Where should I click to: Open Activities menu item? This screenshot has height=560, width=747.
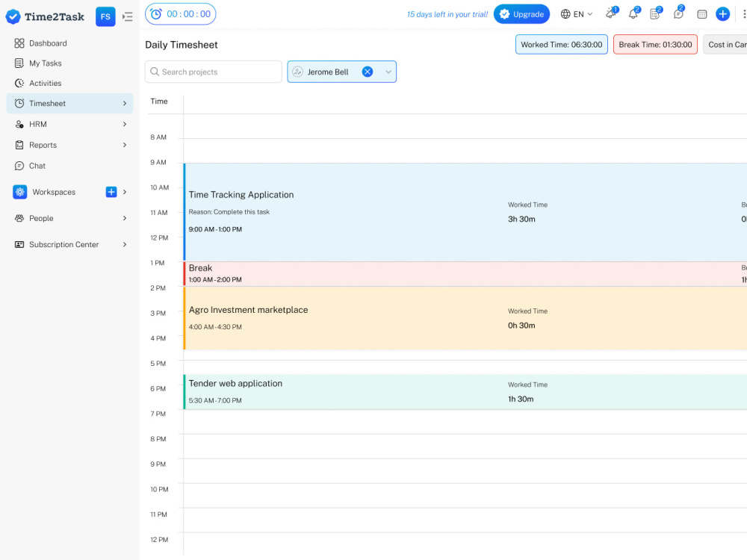[x=69, y=84]
